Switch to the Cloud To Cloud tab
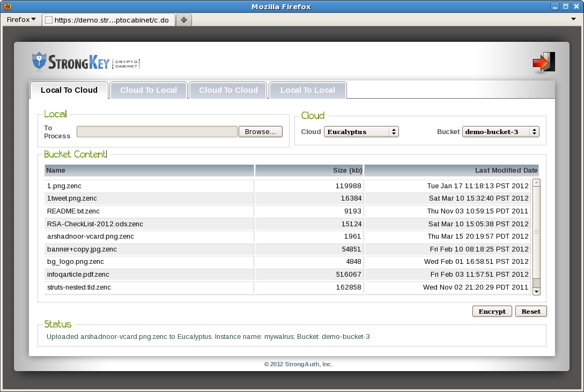584x392 pixels. pyautogui.click(x=228, y=90)
